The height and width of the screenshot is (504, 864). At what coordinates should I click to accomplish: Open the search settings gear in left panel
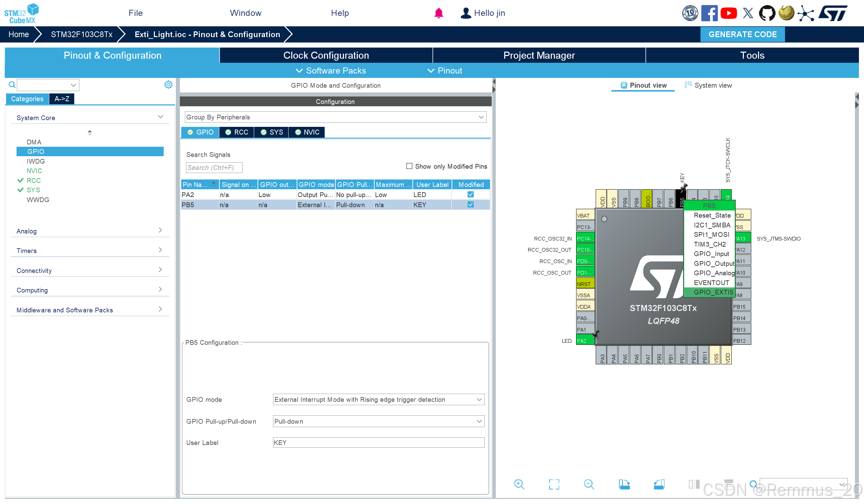[168, 85]
